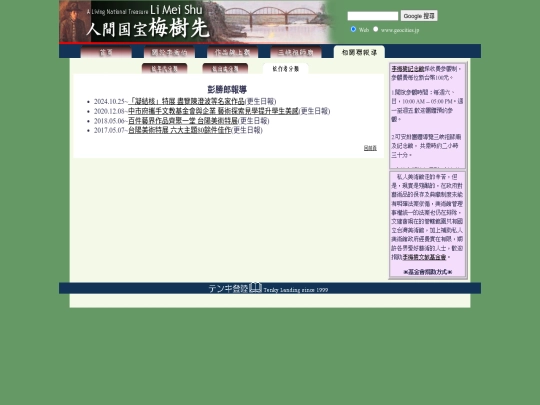Click the 'A Living National Treasure' banner caption
Screen dimensions: 540x405
tap(117, 12)
